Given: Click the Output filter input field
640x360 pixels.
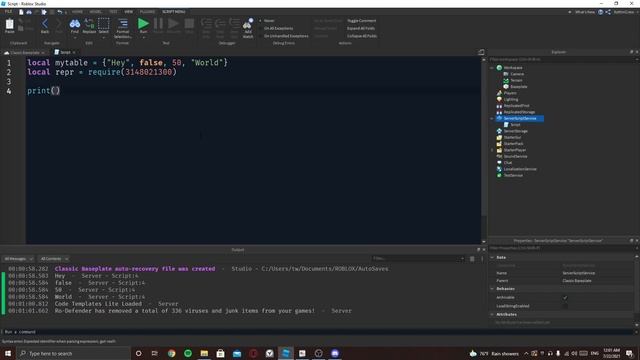Looking at the screenshot, I should (418, 259).
